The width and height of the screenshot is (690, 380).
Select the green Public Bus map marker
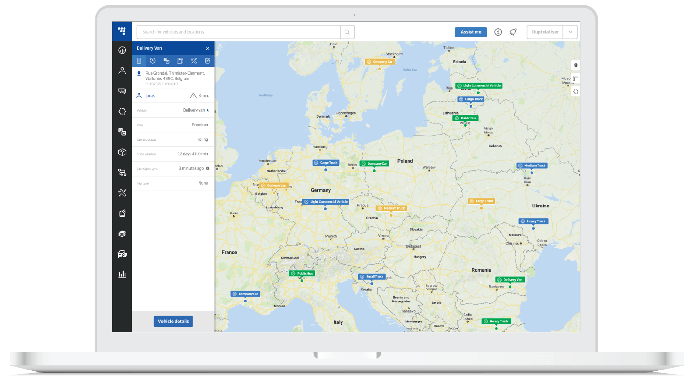[302, 274]
